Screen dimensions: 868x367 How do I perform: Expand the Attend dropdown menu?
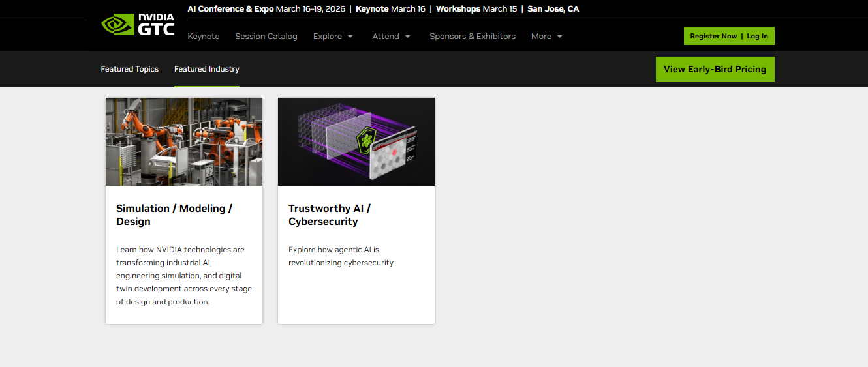pyautogui.click(x=392, y=37)
